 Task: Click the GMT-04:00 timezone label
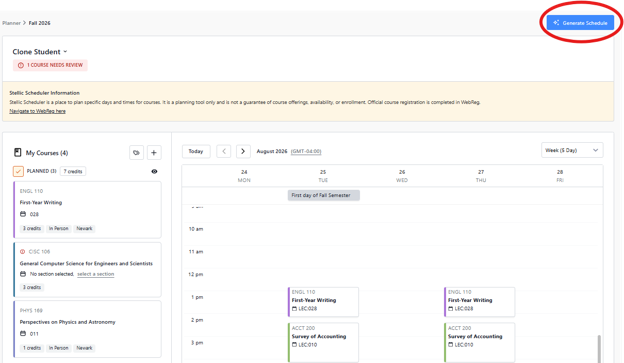tap(306, 151)
